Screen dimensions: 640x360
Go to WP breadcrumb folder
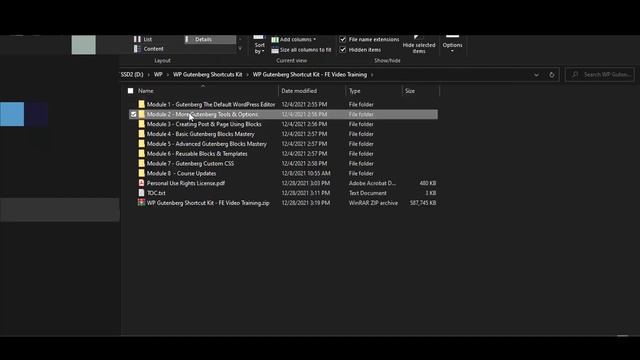158,75
